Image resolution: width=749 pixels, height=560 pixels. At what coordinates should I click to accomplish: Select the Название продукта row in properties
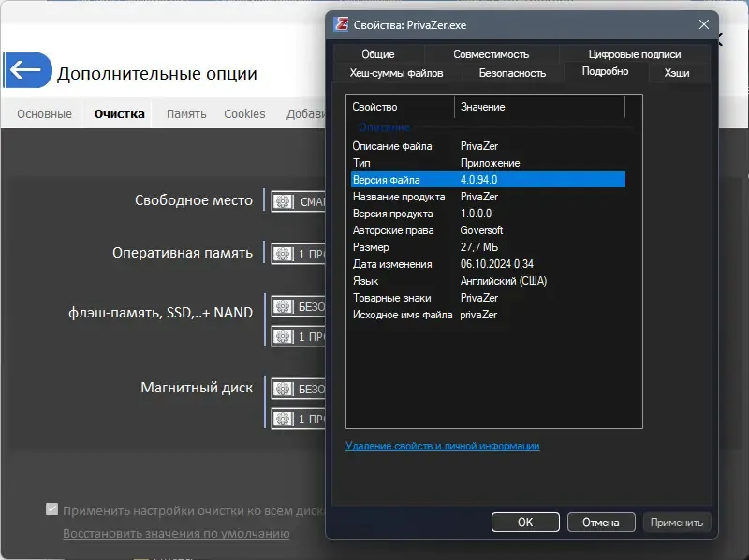(x=401, y=197)
